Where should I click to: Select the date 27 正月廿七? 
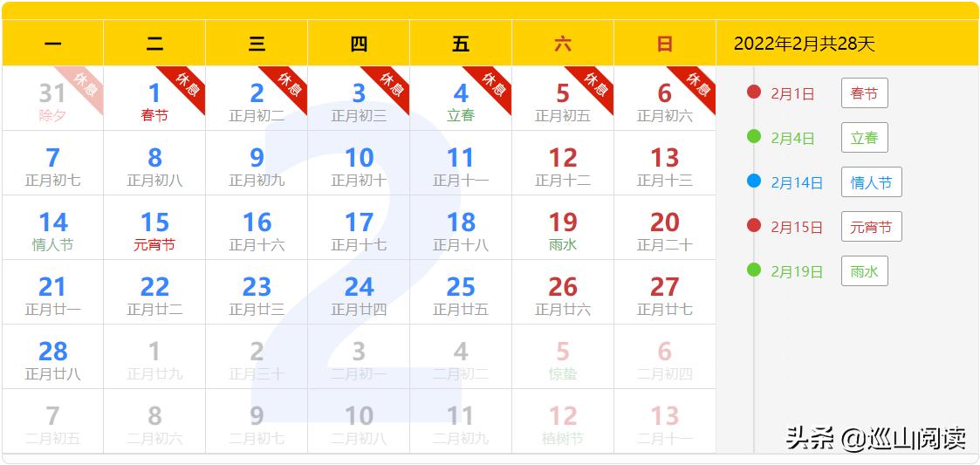(665, 292)
